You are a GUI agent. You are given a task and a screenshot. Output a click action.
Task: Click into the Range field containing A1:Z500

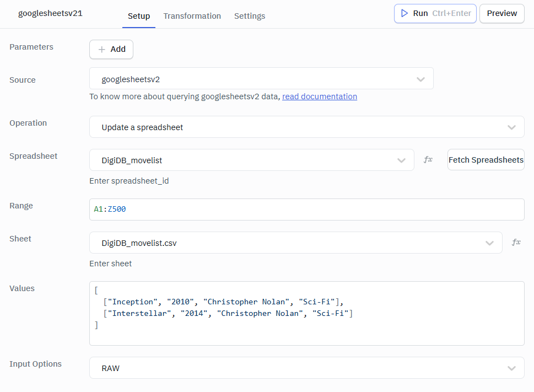(x=306, y=210)
